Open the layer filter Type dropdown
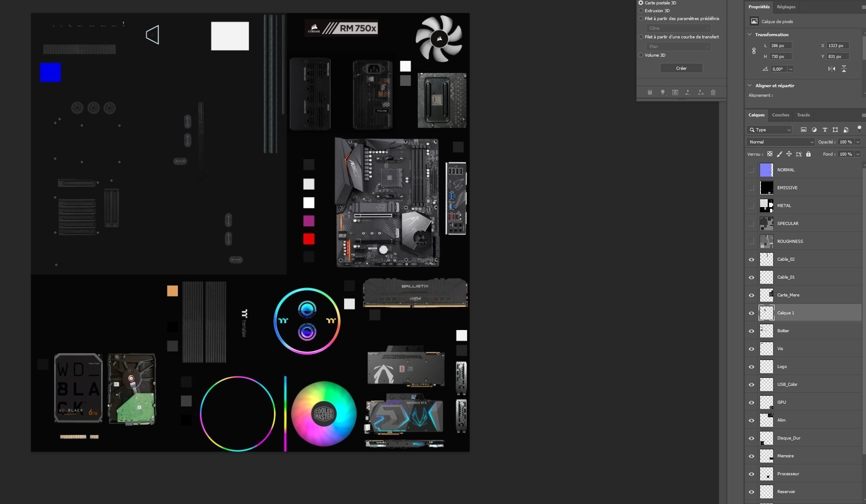 click(x=769, y=129)
